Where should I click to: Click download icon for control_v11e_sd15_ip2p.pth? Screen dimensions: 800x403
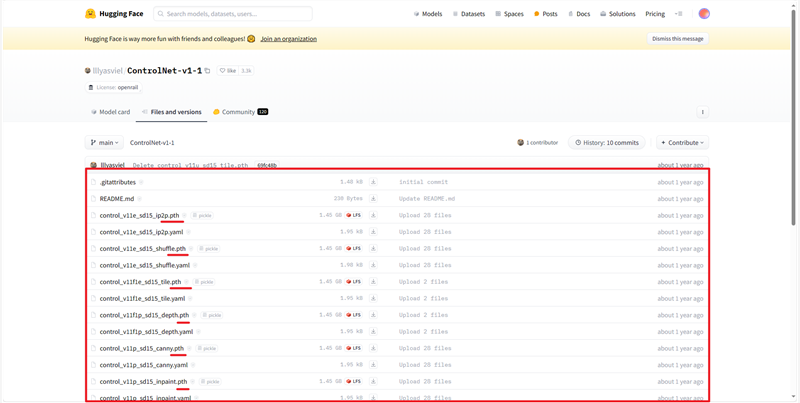[x=373, y=215]
